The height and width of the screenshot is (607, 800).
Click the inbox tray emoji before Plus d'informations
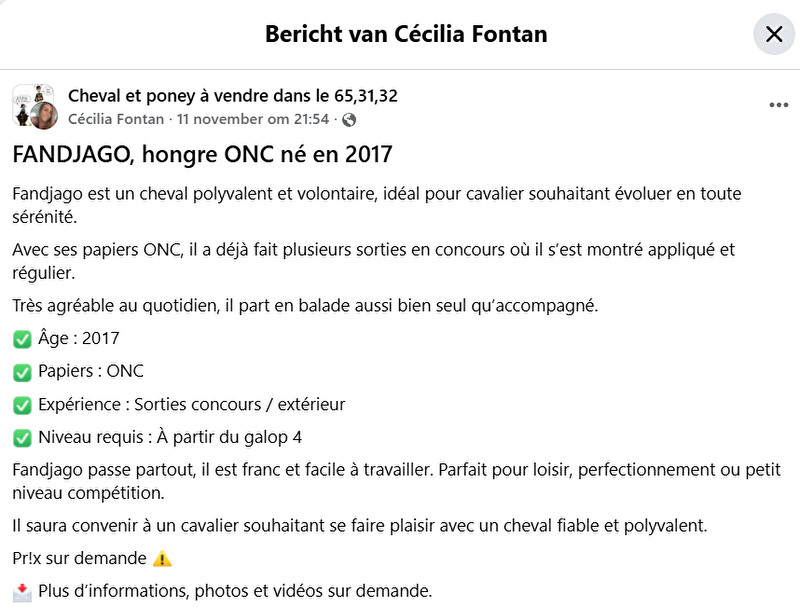tap(22, 591)
